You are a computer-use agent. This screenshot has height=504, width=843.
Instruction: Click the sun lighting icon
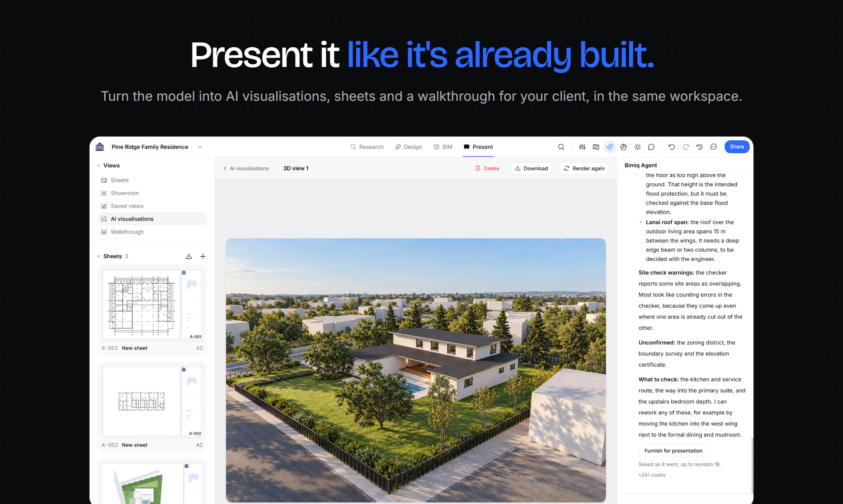[x=637, y=147]
